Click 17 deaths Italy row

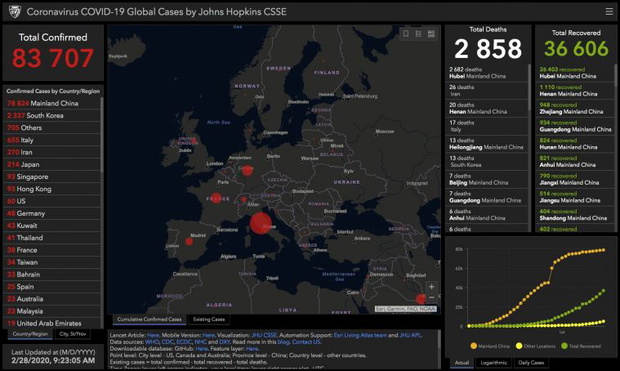pos(487,126)
